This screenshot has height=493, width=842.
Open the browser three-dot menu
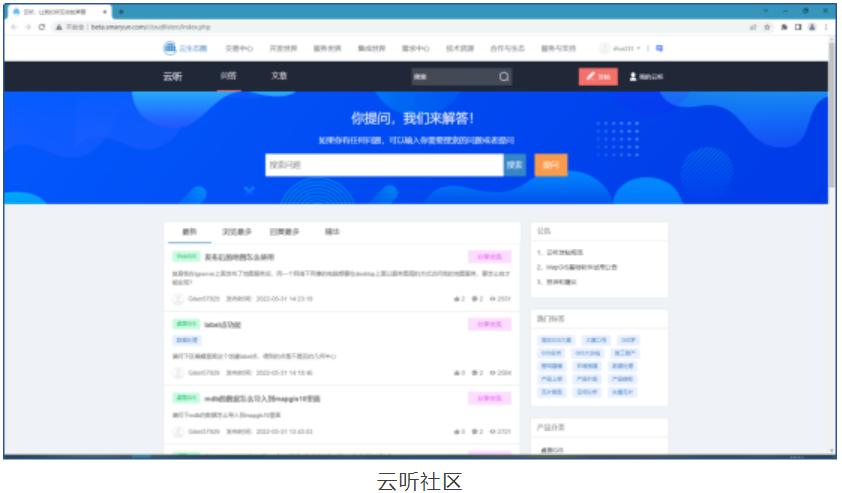824,27
